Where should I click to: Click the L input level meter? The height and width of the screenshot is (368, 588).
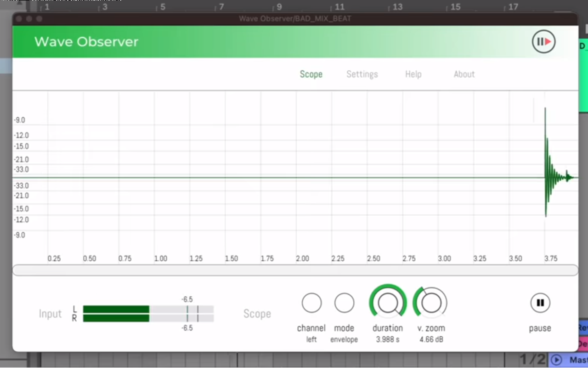[x=148, y=309]
